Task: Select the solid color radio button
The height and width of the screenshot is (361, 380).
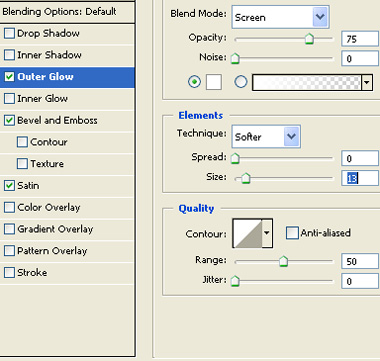Action: [194, 82]
